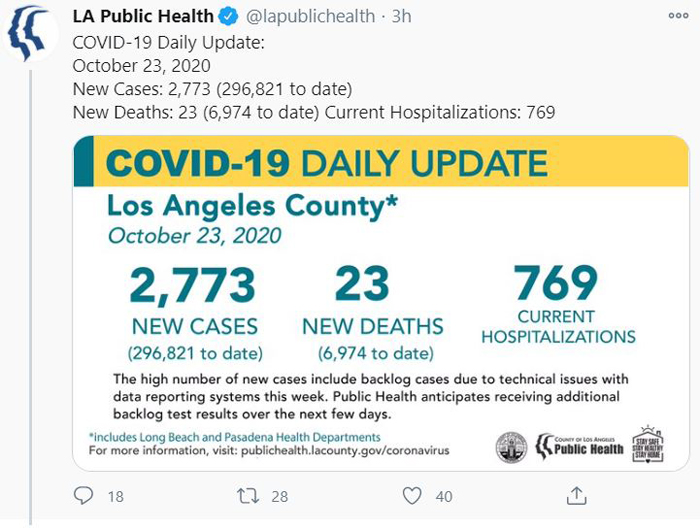
Task: Open the @lapublichealth handle link
Action: pos(311,17)
